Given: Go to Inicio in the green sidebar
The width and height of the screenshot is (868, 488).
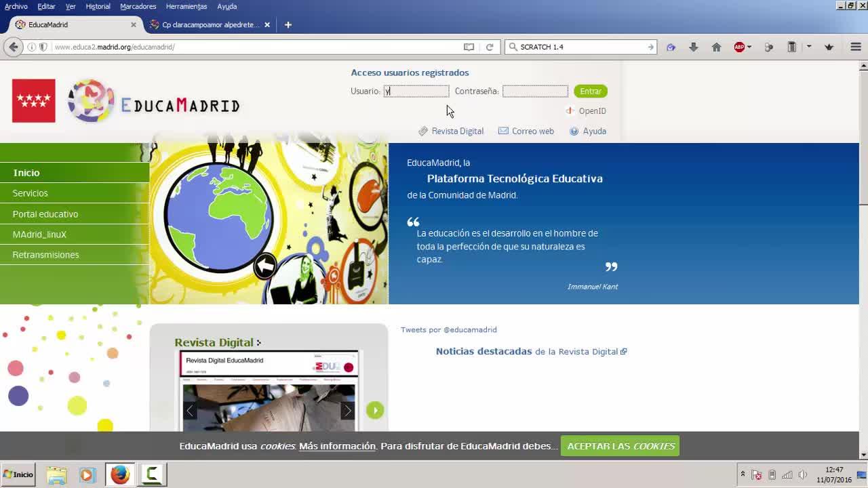Looking at the screenshot, I should (75, 173).
